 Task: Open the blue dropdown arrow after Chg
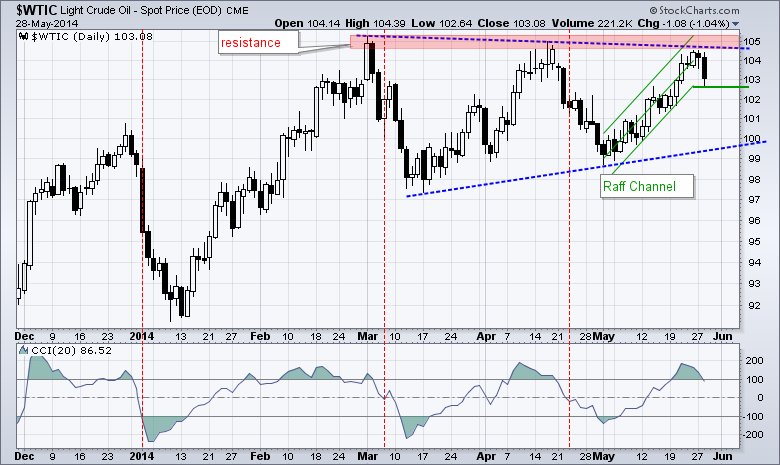click(x=736, y=24)
